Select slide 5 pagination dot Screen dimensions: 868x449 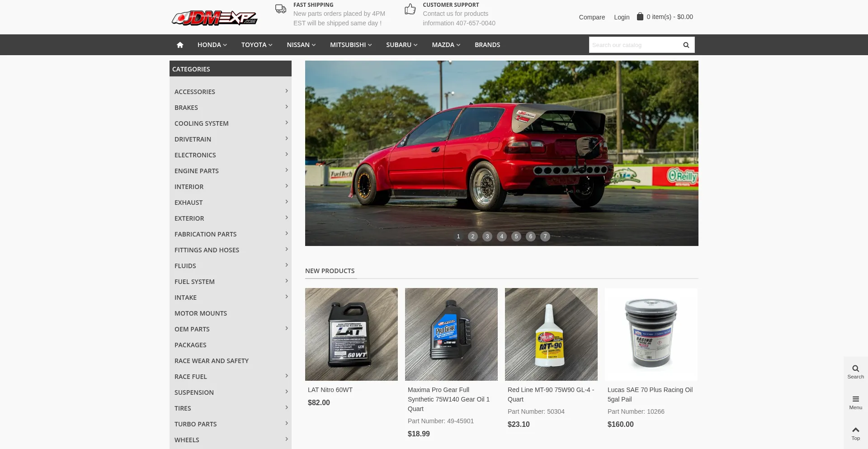click(x=516, y=236)
